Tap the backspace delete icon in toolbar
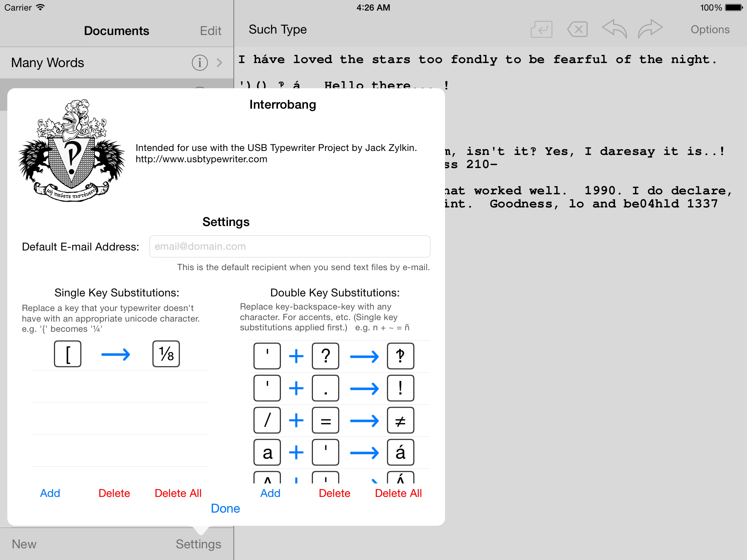The width and height of the screenshot is (747, 560). tap(577, 29)
